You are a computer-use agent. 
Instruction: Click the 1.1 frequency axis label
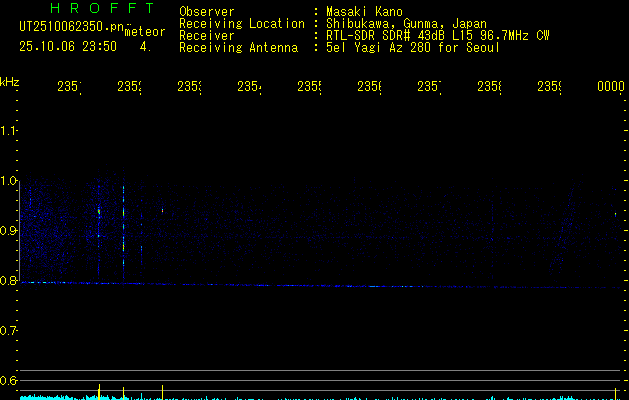(8, 130)
